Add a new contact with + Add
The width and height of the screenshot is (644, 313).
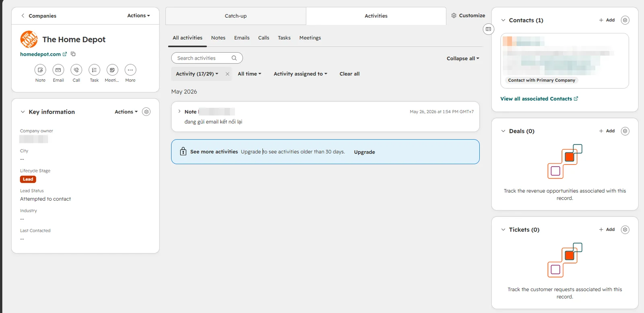607,20
